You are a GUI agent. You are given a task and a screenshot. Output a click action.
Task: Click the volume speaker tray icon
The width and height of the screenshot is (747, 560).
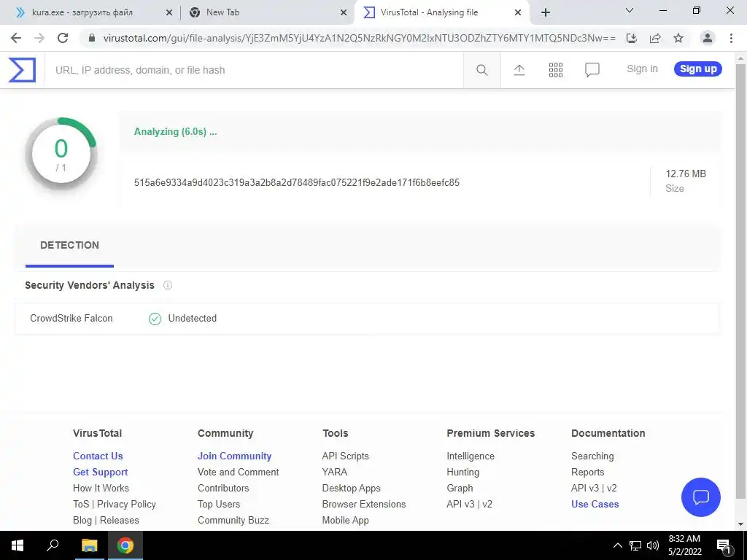coord(653,545)
